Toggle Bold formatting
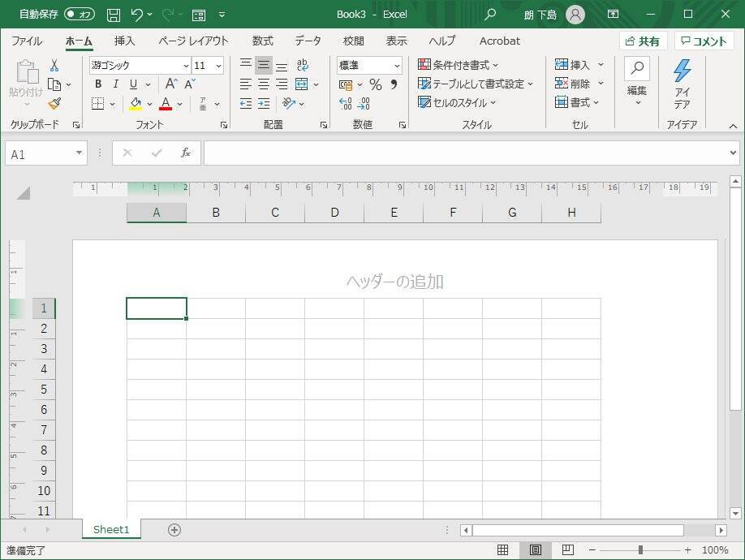 coord(98,84)
